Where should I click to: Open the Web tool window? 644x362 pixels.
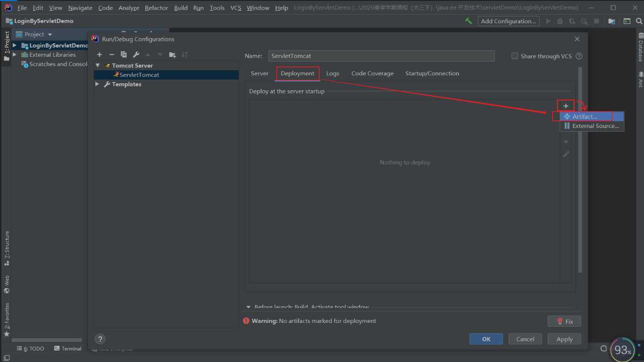click(x=7, y=284)
